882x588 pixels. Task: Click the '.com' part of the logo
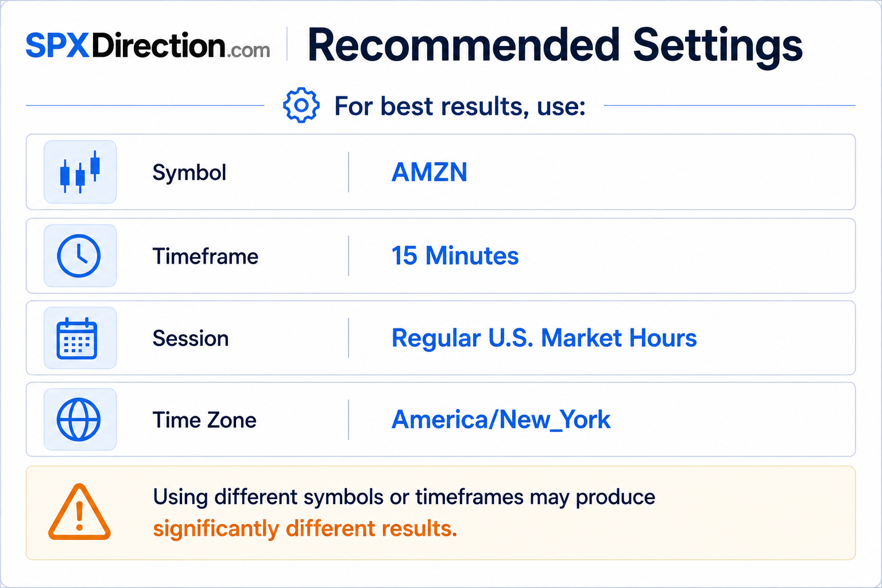click(249, 51)
